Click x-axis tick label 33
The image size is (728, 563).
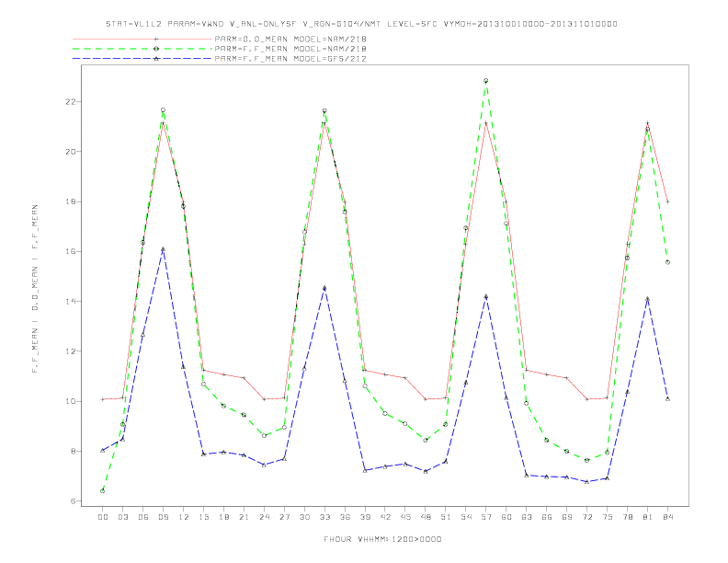[x=324, y=517]
